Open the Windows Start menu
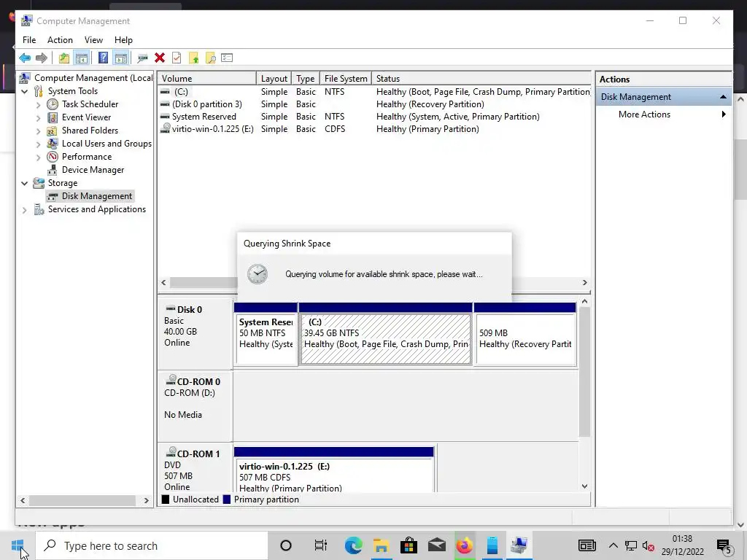Screen dimensions: 747x560 point(18,545)
